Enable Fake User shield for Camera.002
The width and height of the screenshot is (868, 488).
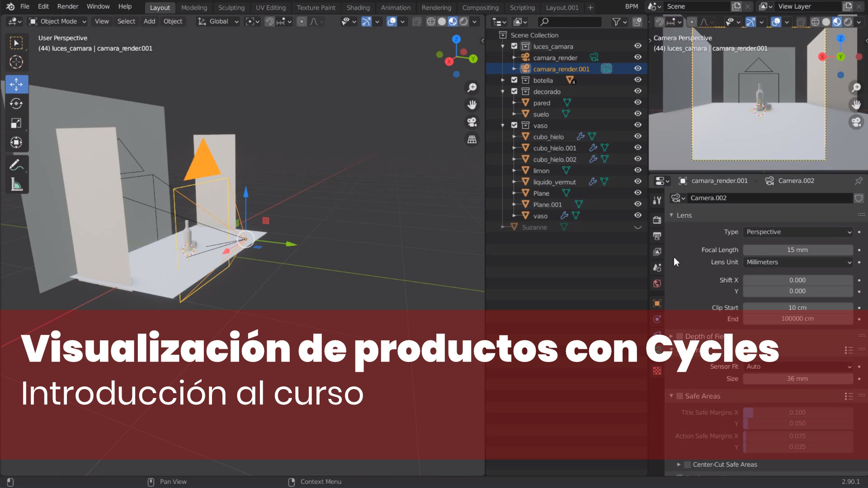pyautogui.click(x=859, y=198)
